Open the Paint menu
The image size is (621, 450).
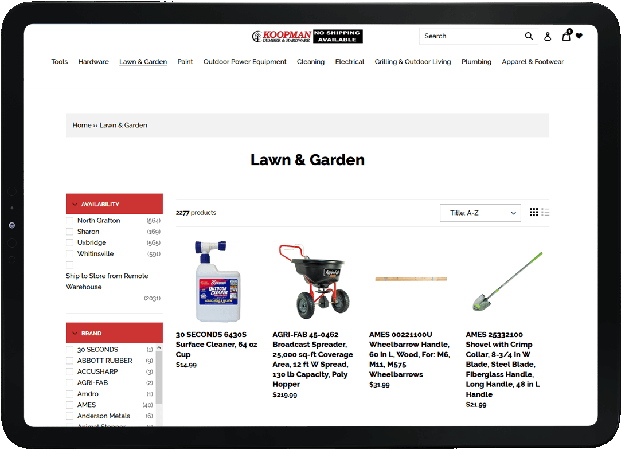click(185, 62)
